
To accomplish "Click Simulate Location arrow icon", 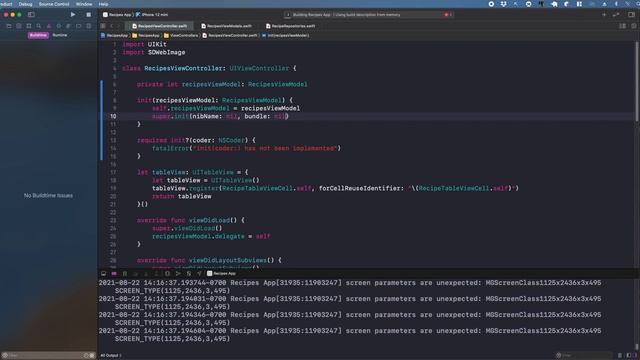I will (199, 273).
